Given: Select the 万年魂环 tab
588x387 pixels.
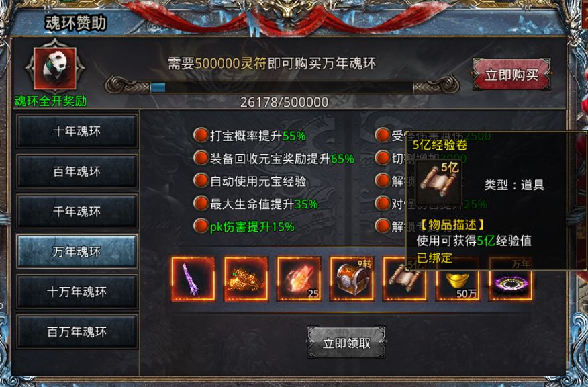Looking at the screenshot, I should [77, 251].
